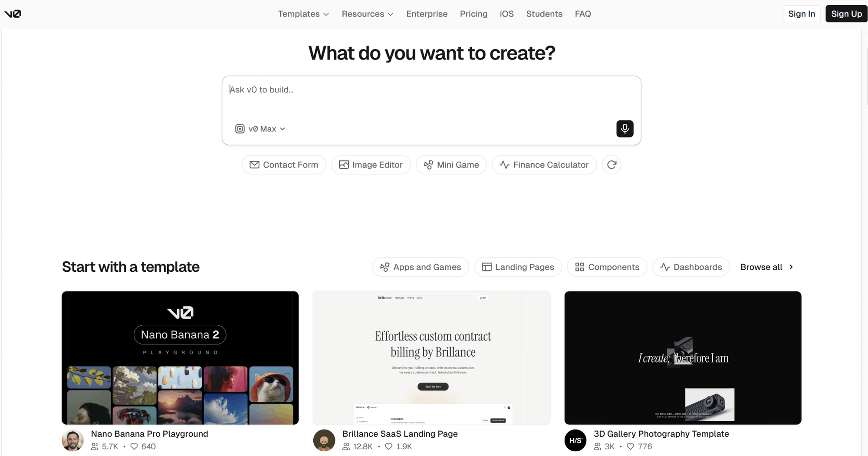This screenshot has width=868, height=456.
Task: Open the Nano Banana 2 Playground thumbnail
Action: 180,358
